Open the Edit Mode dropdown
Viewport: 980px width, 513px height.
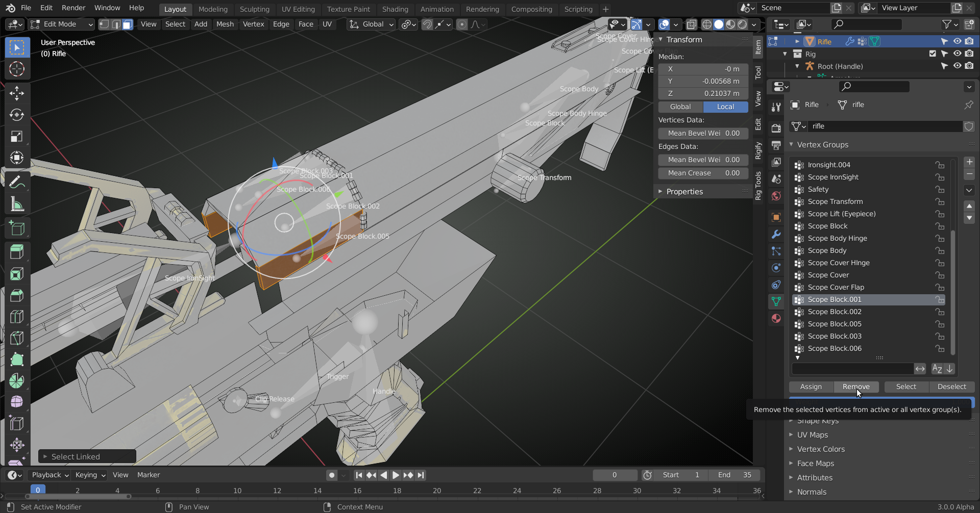point(61,24)
